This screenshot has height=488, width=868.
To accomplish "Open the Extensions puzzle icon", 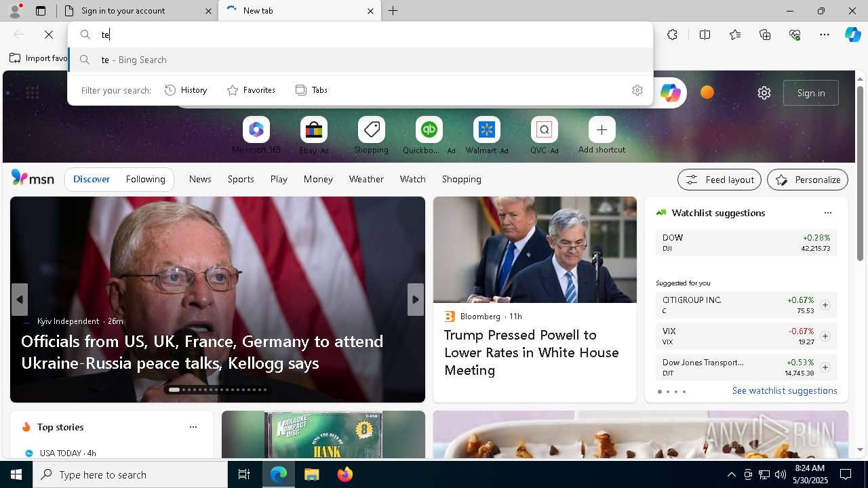I will pyautogui.click(x=672, y=35).
